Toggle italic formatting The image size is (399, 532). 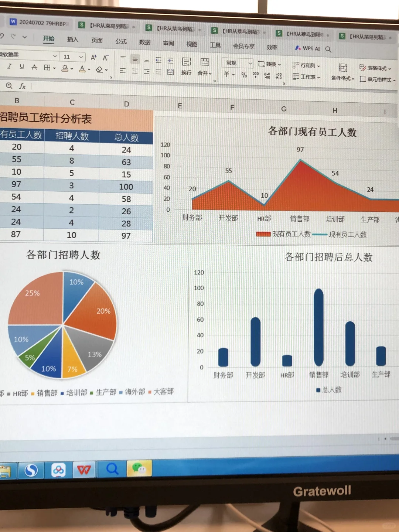(9, 67)
